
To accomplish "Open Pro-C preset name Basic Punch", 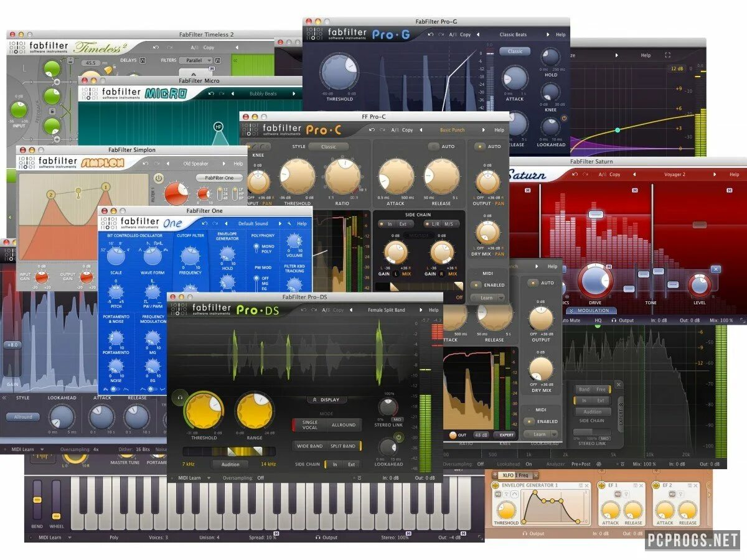I will click(453, 130).
